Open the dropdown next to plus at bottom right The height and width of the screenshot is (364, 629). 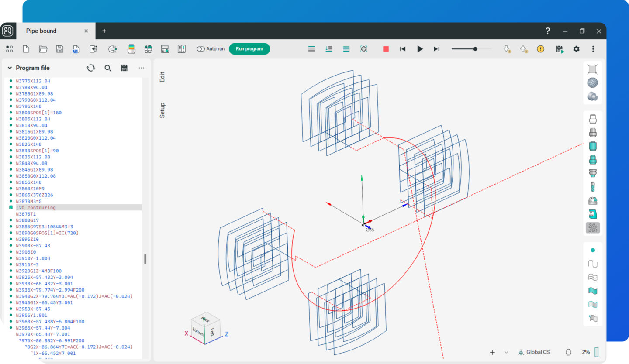click(506, 352)
